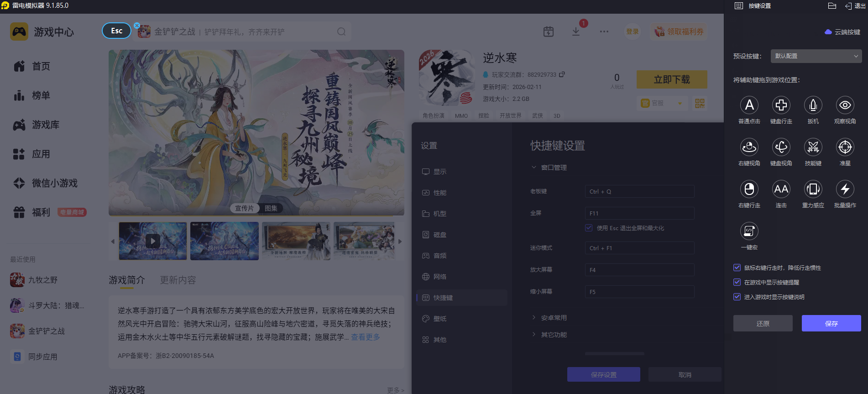868x394 pixels.
Task: Expand the 安卓常用 shortcut section
Action: [x=554, y=318]
